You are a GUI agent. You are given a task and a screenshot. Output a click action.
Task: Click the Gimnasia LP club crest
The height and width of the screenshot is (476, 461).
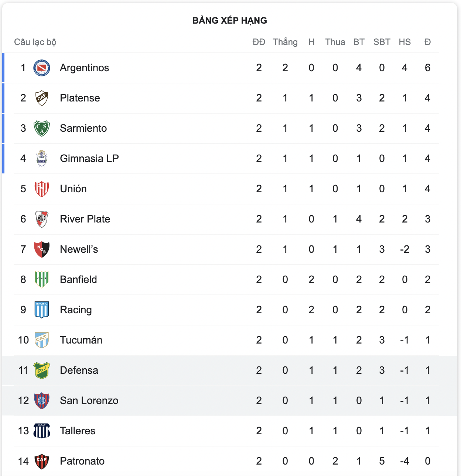pyautogui.click(x=42, y=159)
